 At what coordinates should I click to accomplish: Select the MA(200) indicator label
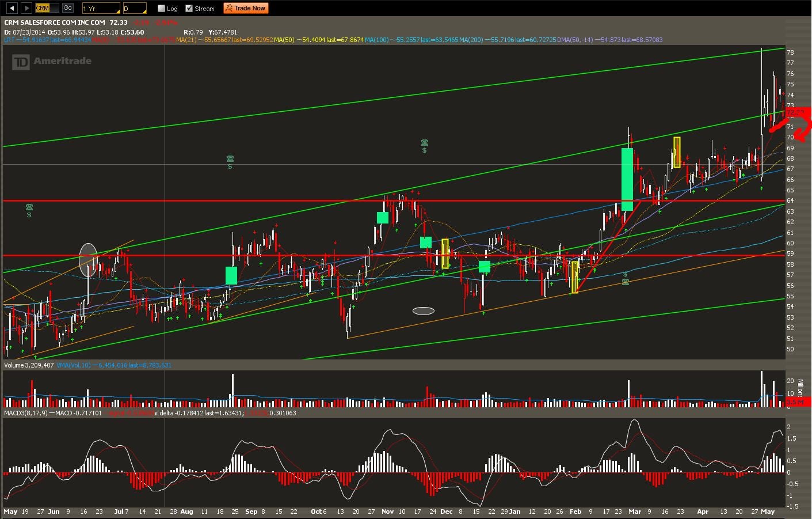[x=471, y=40]
